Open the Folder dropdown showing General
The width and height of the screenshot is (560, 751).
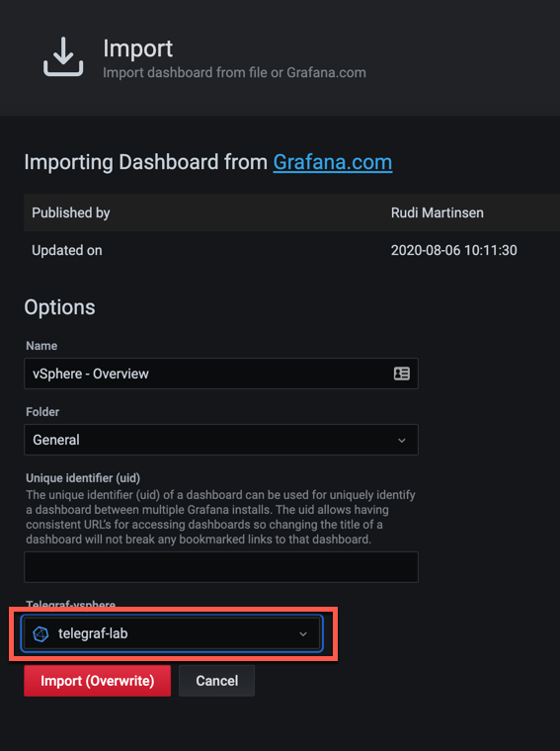click(221, 440)
